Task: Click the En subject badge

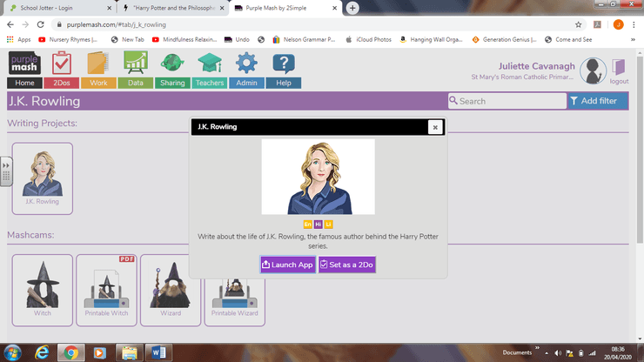Action: pos(307,225)
